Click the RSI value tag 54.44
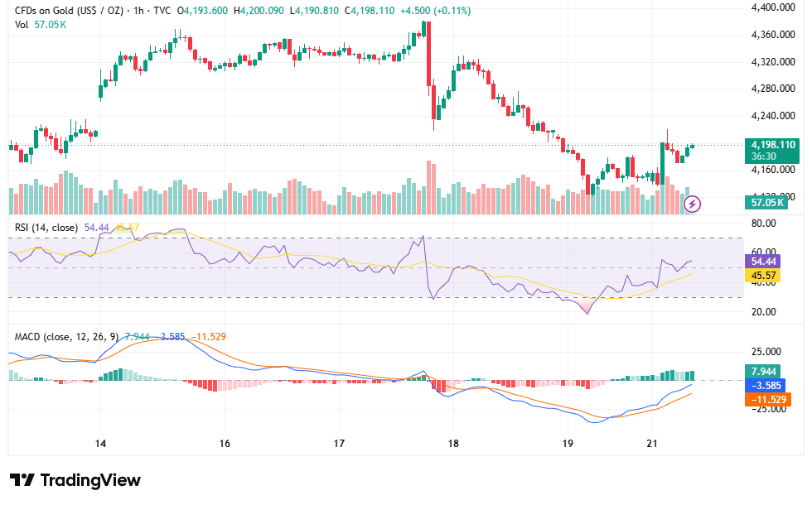 point(763,262)
